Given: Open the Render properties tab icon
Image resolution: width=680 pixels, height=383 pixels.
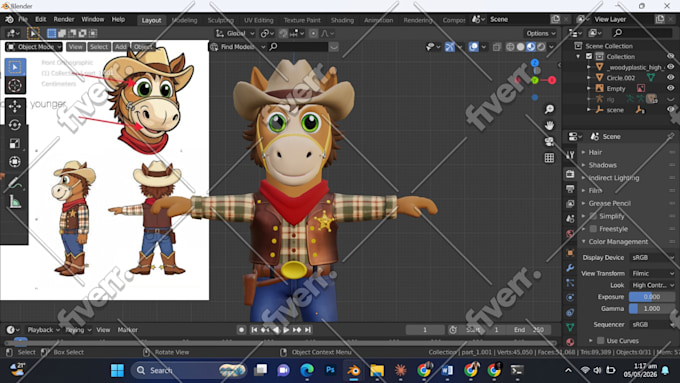Looking at the screenshot, I should tap(570, 174).
